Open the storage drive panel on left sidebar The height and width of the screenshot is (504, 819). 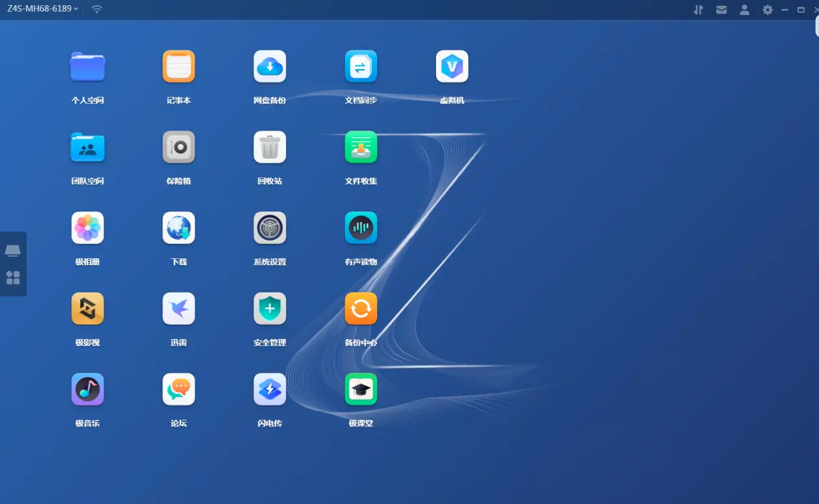point(13,250)
